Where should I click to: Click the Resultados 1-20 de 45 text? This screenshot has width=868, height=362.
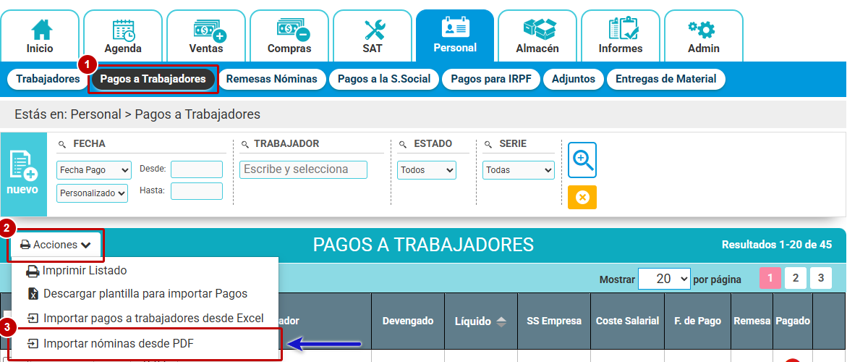click(x=777, y=245)
